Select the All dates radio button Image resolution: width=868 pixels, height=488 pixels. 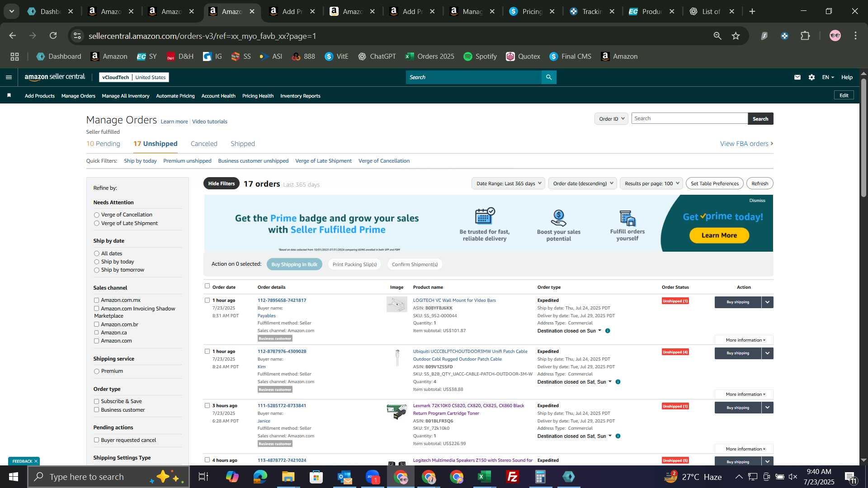coord(96,253)
